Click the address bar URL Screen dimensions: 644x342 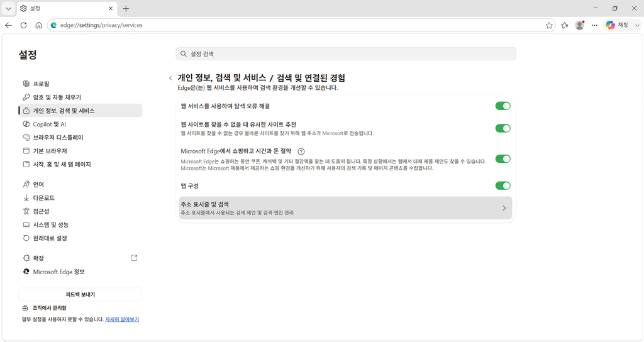(101, 25)
